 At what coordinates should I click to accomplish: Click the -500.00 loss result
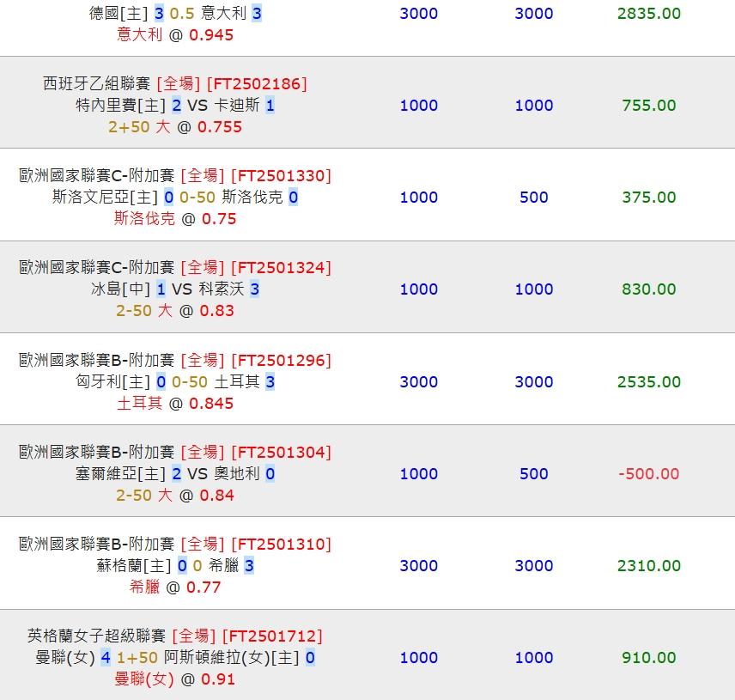pos(649,473)
